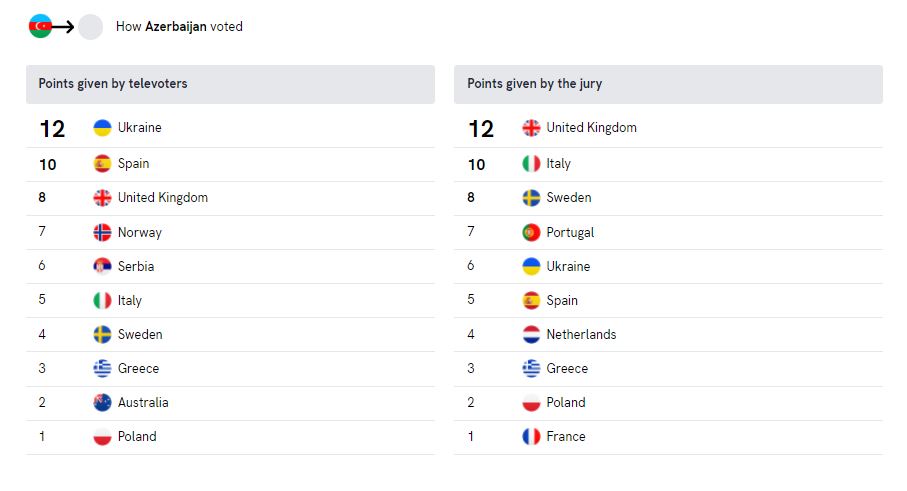Select the 'Points given by televoters' header

coord(230,84)
